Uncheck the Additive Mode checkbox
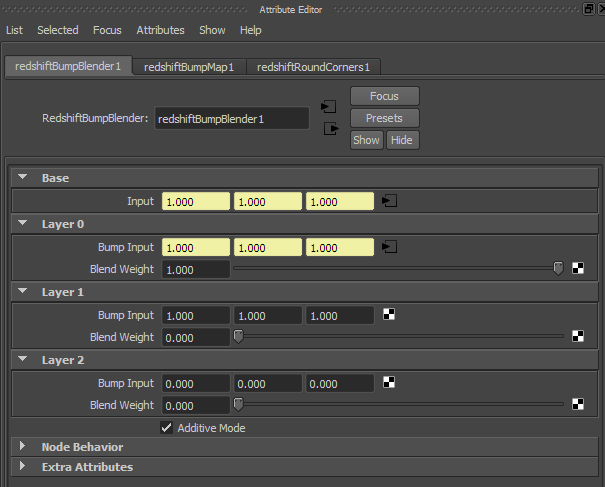 [x=166, y=428]
